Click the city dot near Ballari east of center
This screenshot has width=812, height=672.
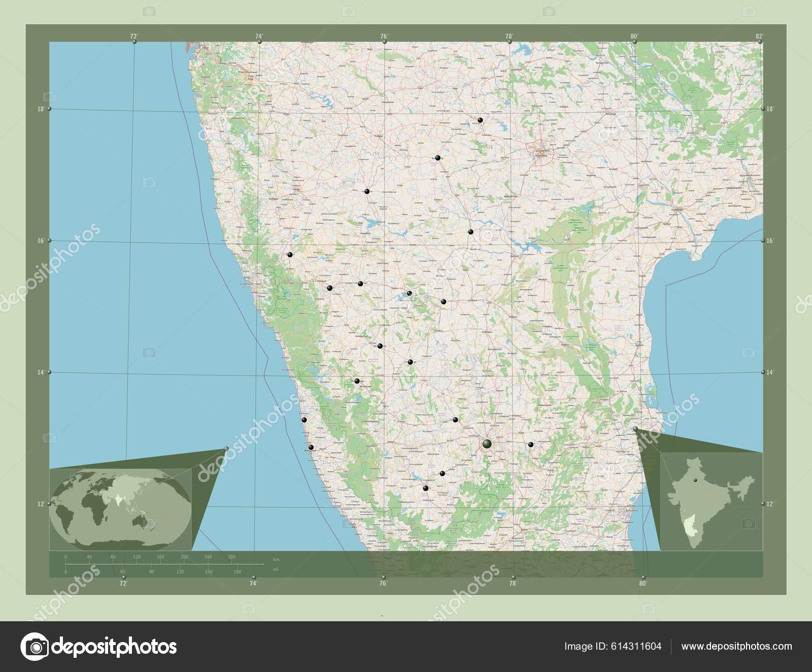click(x=444, y=303)
